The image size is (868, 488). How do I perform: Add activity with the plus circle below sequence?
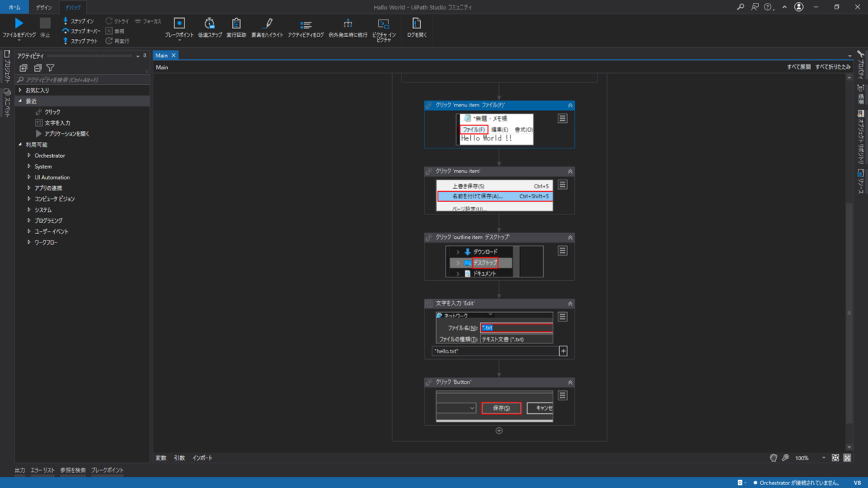pyautogui.click(x=499, y=431)
